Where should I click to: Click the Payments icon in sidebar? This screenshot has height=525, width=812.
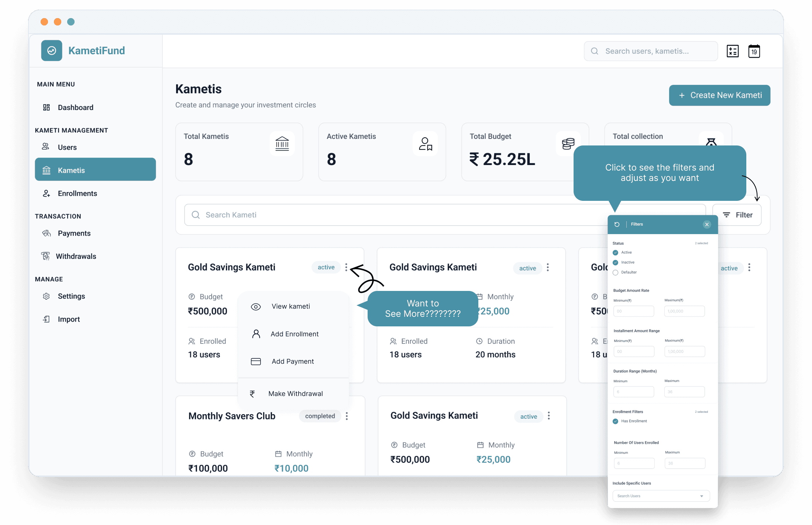[x=46, y=233]
